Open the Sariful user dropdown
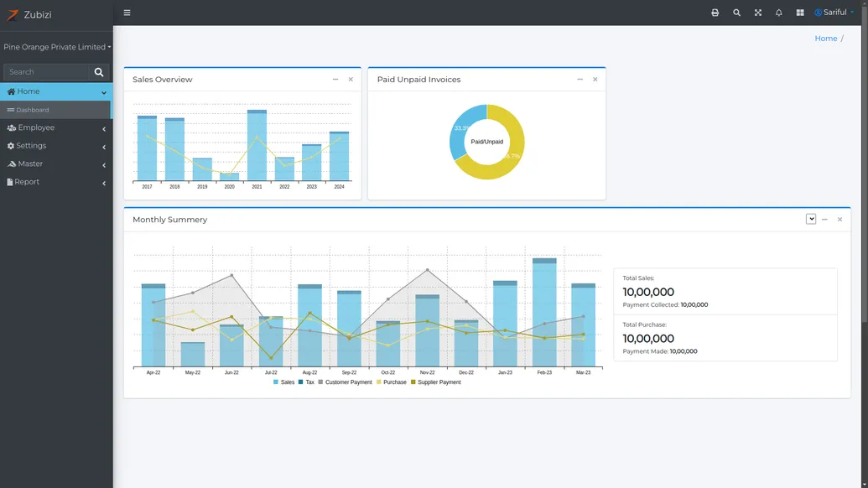This screenshot has height=488, width=868. (834, 12)
